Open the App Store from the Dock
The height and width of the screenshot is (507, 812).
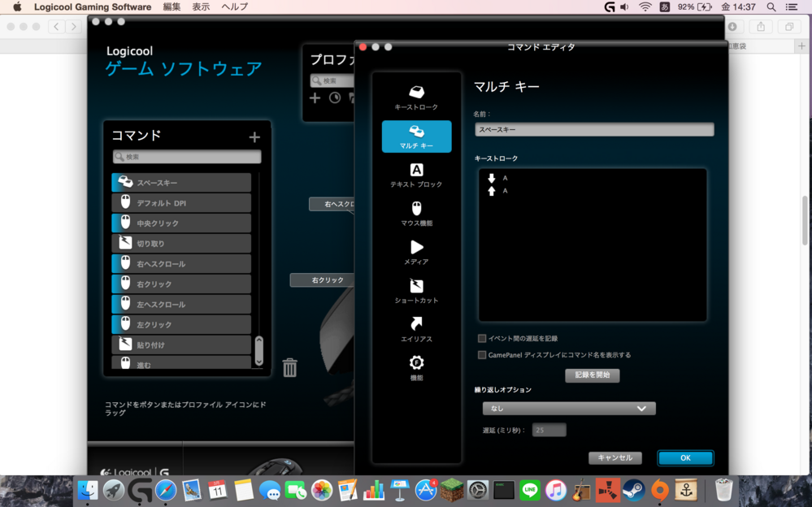[426, 490]
